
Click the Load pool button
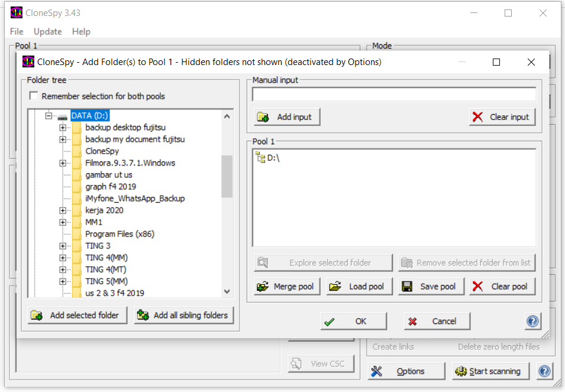[x=359, y=287]
